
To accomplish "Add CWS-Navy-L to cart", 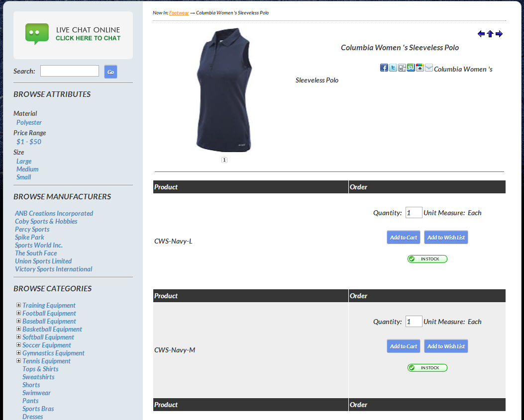I will pyautogui.click(x=404, y=238).
